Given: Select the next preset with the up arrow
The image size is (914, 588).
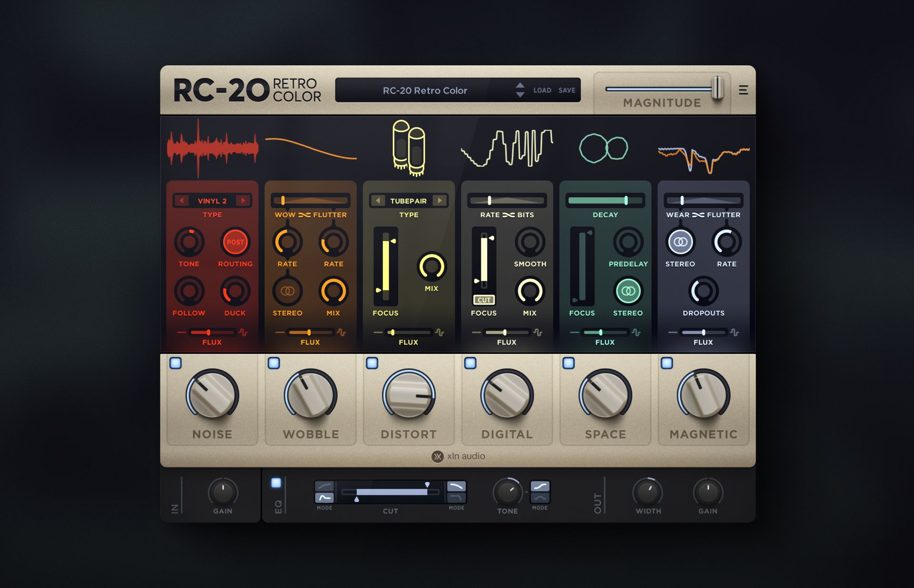Looking at the screenshot, I should [x=520, y=85].
